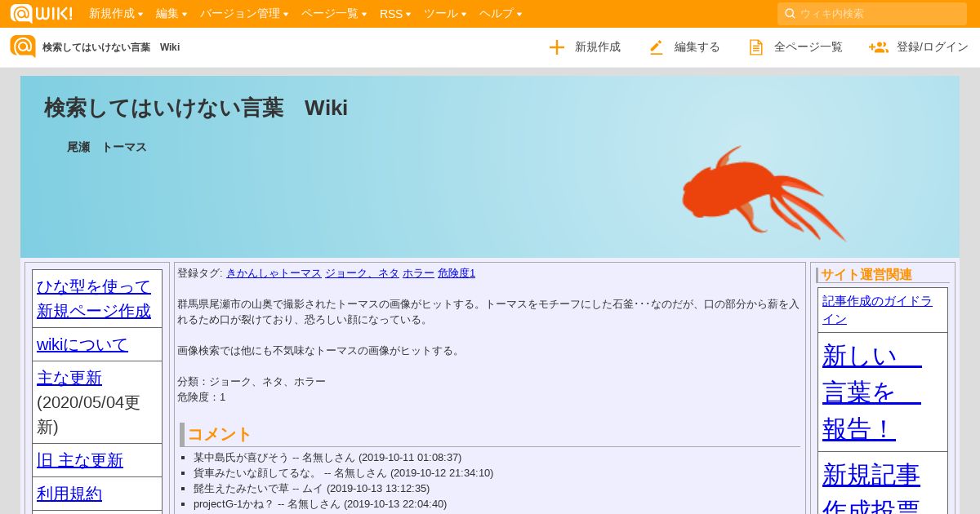980x514 pixels.
Task: Open 記事作成のガイドライン link
Action: 877,309
